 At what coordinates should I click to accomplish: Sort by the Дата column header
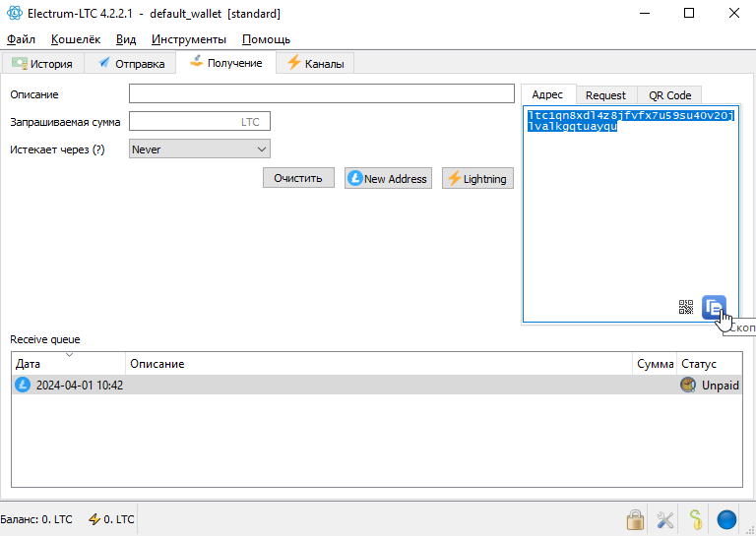[69, 364]
